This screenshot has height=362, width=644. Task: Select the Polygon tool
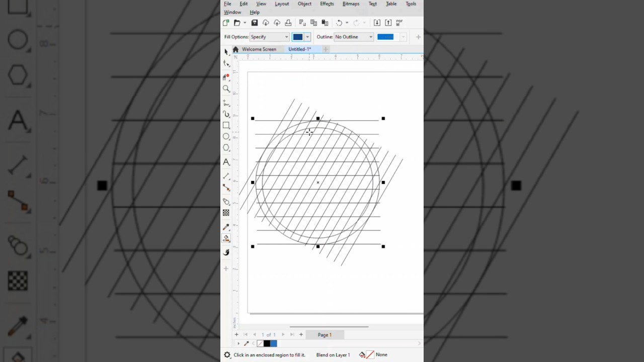(226, 148)
